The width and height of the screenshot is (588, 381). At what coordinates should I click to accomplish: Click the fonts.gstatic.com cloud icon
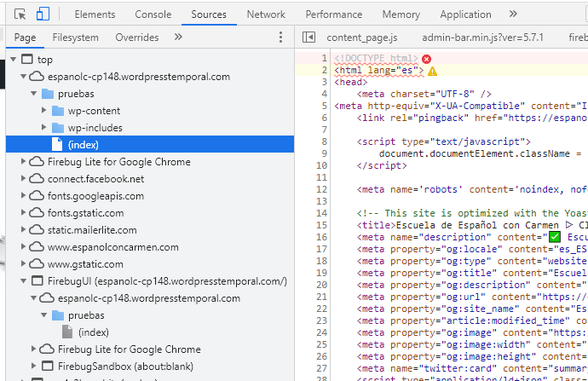click(37, 212)
